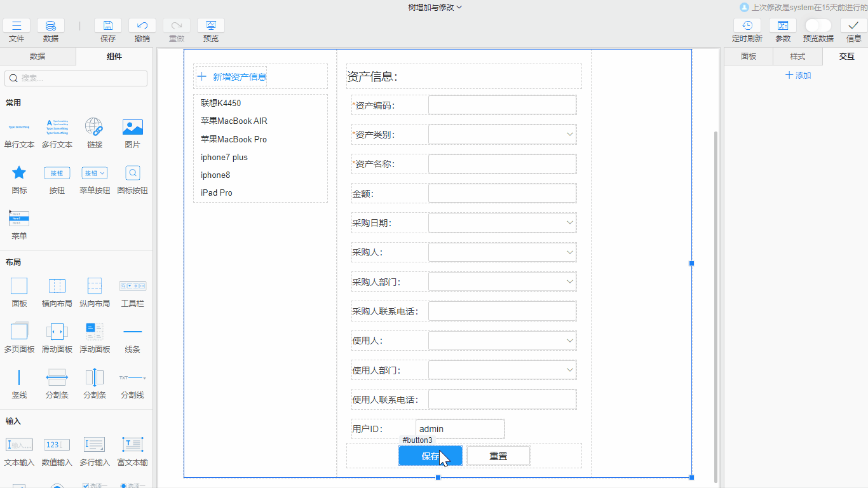Open the purchase date dropdown
The width and height of the screenshot is (868, 488).
click(502, 223)
